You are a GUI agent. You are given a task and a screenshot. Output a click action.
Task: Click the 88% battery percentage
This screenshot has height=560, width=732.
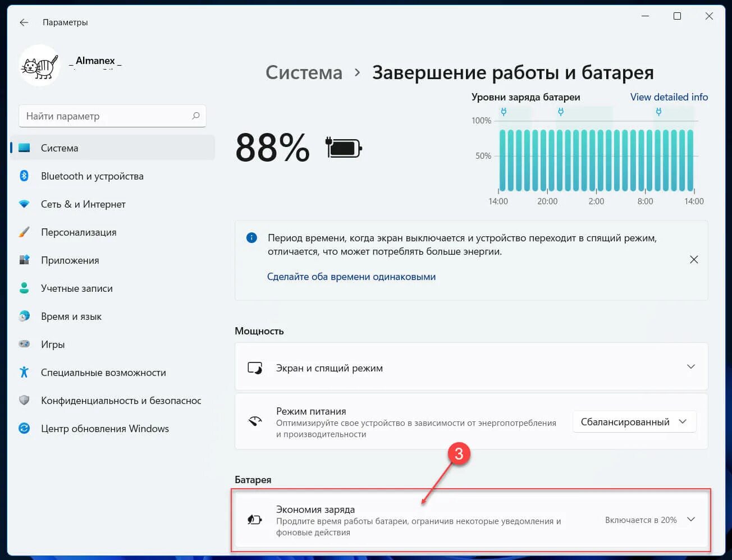(x=272, y=148)
